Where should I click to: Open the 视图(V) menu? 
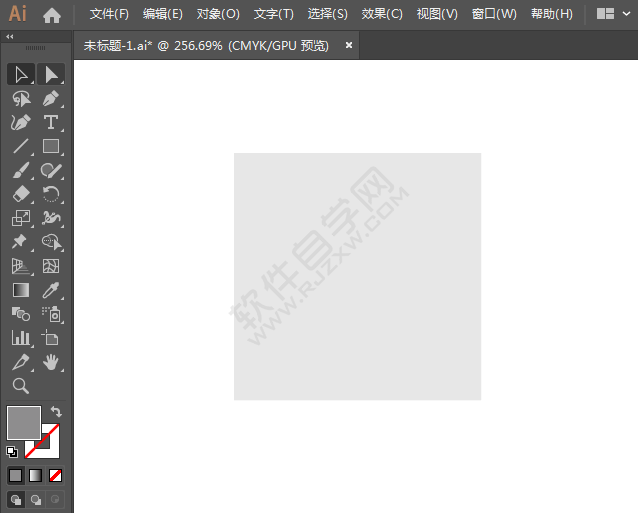pos(437,14)
